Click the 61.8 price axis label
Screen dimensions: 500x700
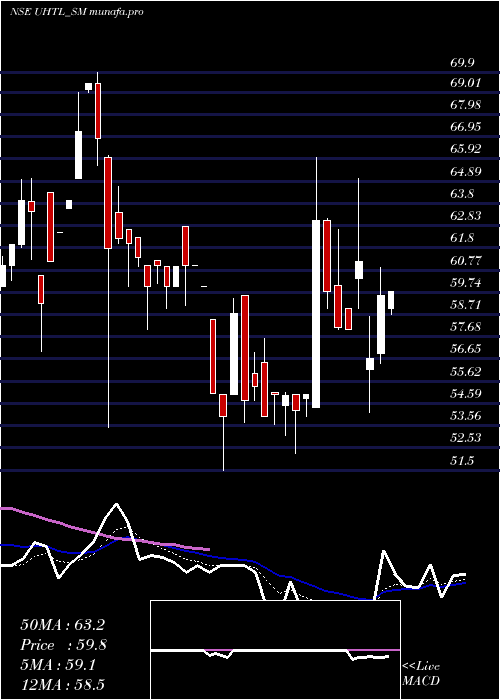462,238
